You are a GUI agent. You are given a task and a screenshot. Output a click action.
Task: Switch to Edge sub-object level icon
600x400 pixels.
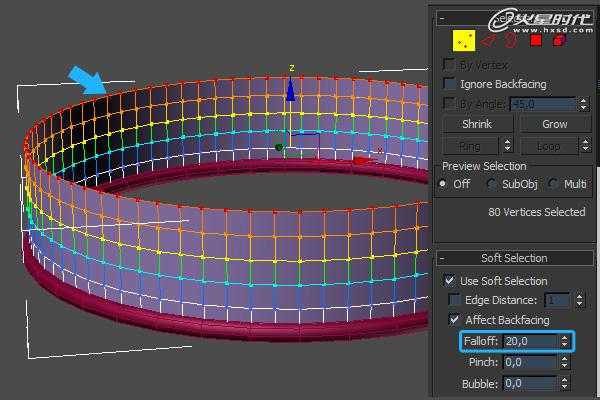tap(489, 41)
